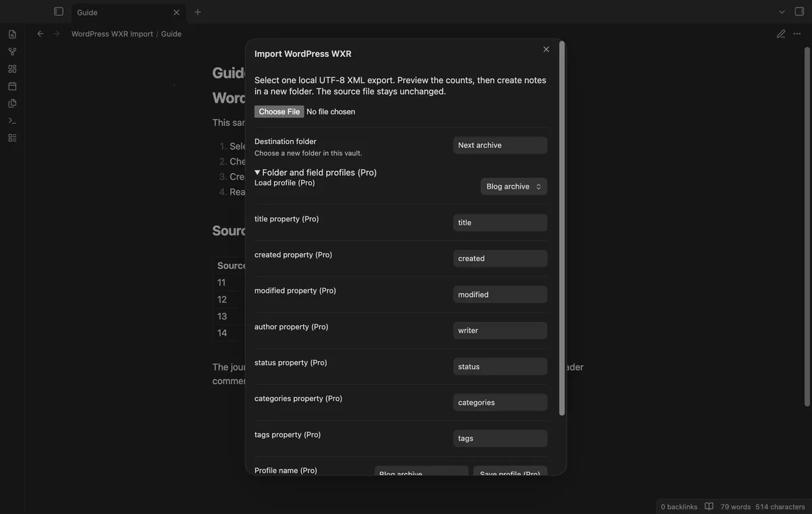Navigate back with left arrow
This screenshot has height=514, width=812.
click(40, 34)
